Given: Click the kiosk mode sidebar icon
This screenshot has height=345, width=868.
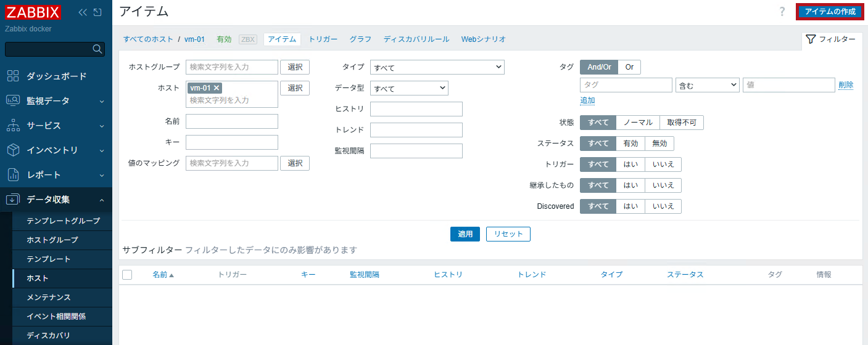Looking at the screenshot, I should coord(97,12).
